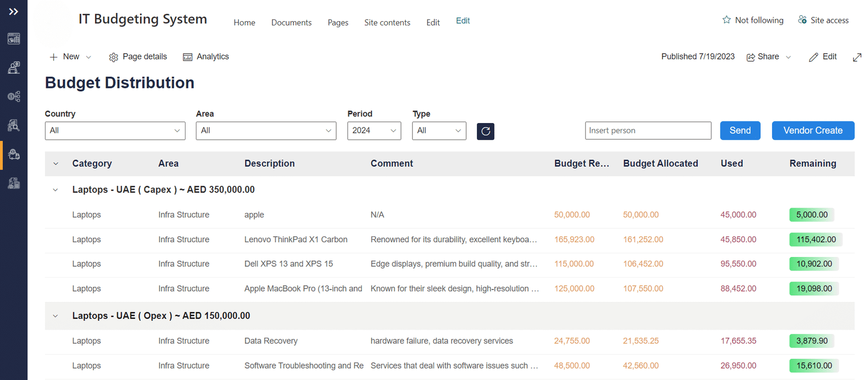
Task: Click the apple description cell
Action: coord(254,215)
